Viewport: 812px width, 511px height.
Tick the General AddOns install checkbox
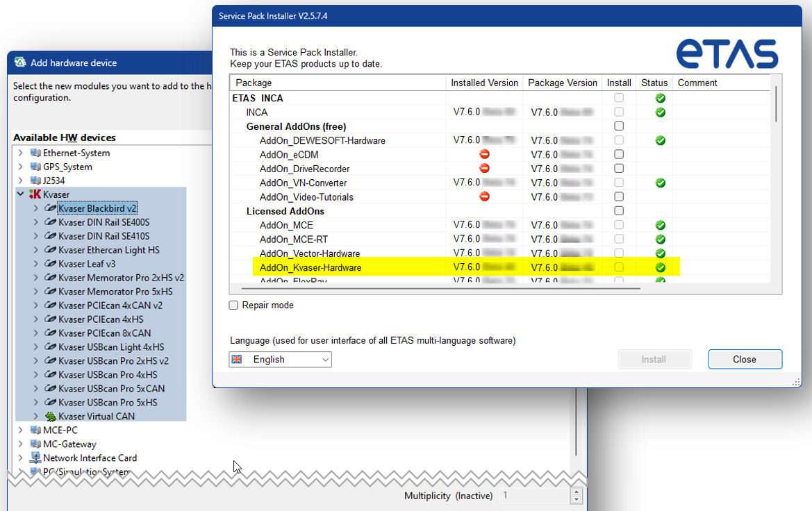tap(619, 126)
